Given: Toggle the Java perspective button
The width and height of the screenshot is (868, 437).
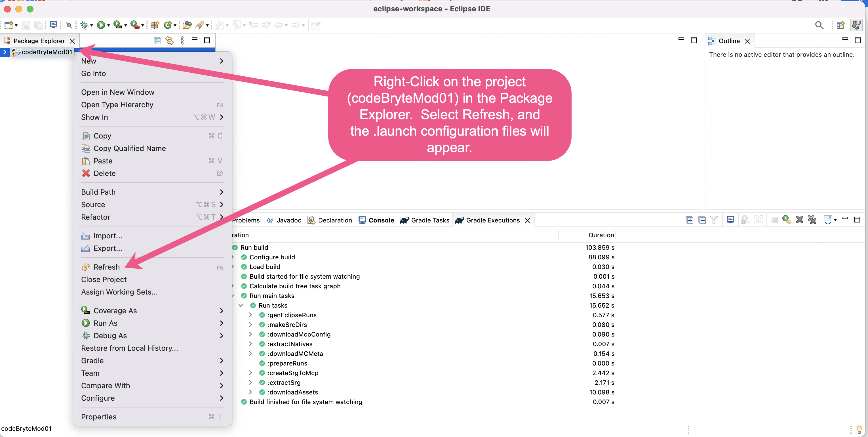Looking at the screenshot, I should coord(856,25).
